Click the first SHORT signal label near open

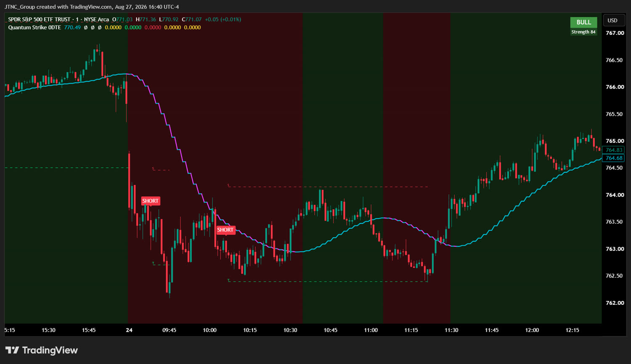tap(150, 201)
